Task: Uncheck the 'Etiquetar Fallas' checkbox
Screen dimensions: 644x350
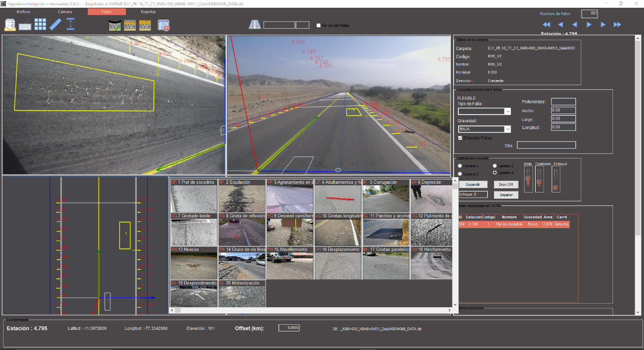Action: coord(461,138)
